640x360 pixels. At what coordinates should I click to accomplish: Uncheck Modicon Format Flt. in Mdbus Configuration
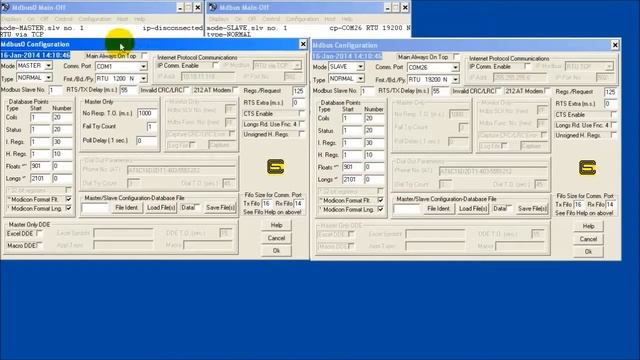[380, 200]
